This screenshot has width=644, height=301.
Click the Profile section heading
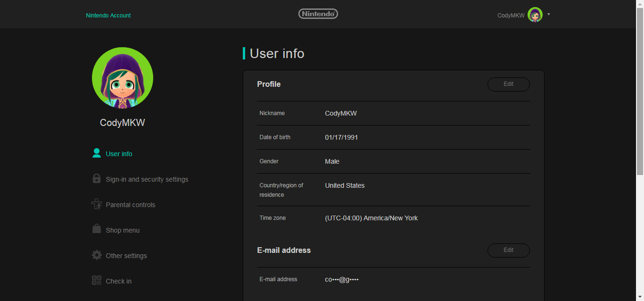(x=269, y=84)
